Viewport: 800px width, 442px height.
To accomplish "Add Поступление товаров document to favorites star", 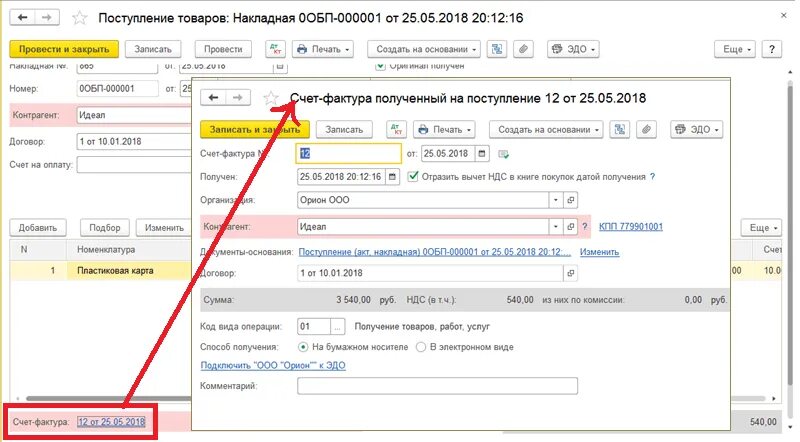I will 80,18.
